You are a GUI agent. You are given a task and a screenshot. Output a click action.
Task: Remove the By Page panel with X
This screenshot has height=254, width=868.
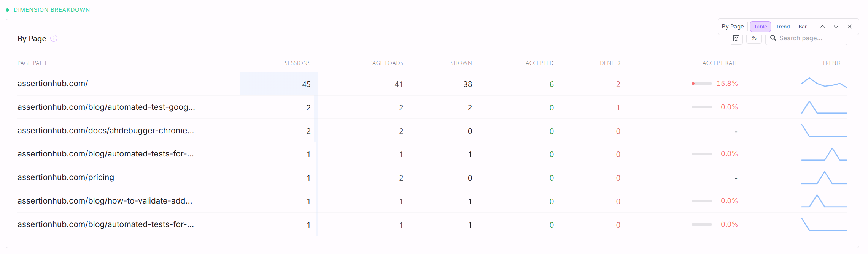pyautogui.click(x=849, y=27)
